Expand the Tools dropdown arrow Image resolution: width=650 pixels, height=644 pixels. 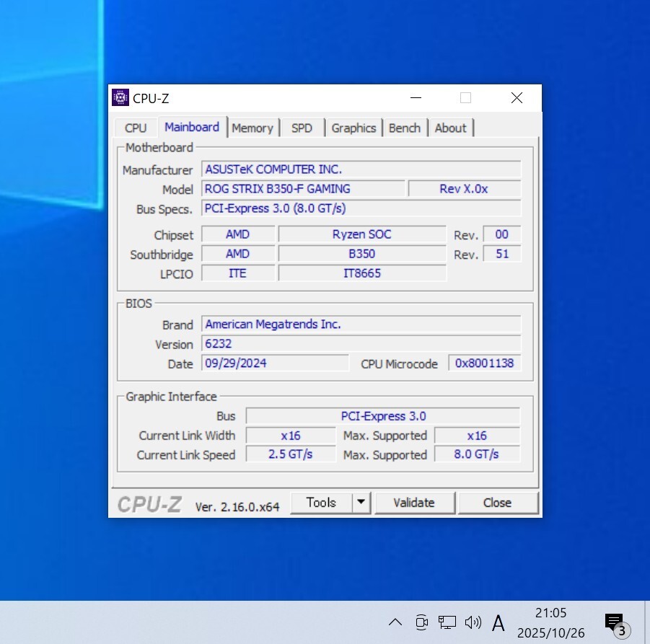[x=361, y=503]
